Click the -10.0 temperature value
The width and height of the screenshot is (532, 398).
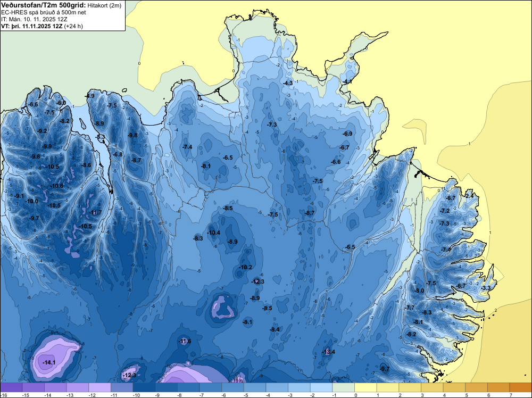[x=32, y=201]
